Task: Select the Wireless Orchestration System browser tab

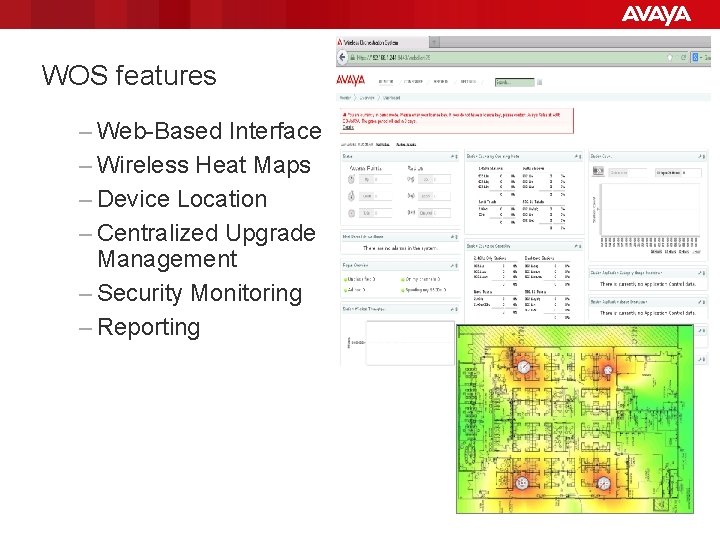Action: tap(382, 42)
